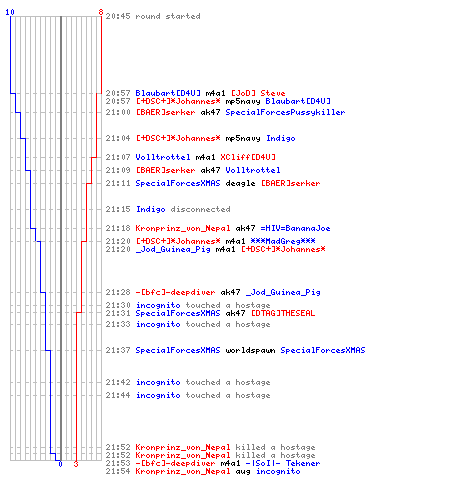Open =HIV=BananaJoe player name
This screenshot has height=500, width=450.
point(295,228)
